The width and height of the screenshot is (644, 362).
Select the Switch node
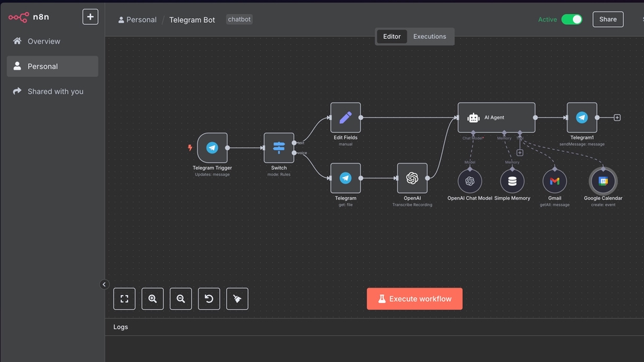pyautogui.click(x=278, y=147)
